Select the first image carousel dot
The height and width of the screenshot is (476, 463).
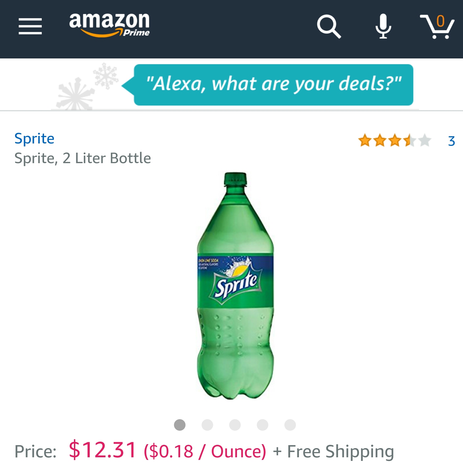[180, 425]
